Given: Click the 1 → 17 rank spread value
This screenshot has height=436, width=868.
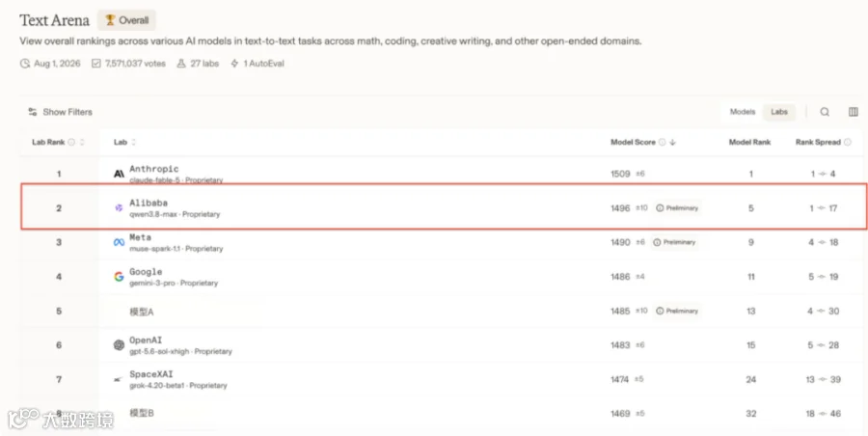Looking at the screenshot, I should pyautogui.click(x=824, y=208).
